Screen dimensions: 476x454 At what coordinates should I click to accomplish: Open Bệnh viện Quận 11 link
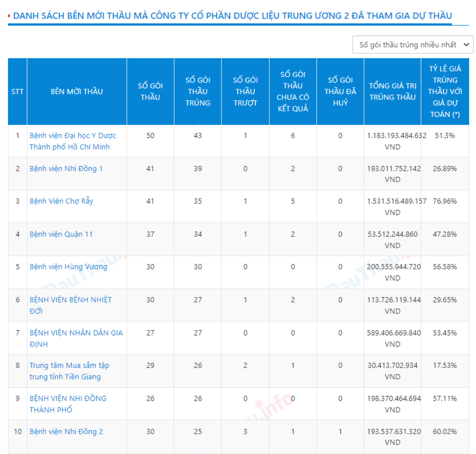(61, 234)
